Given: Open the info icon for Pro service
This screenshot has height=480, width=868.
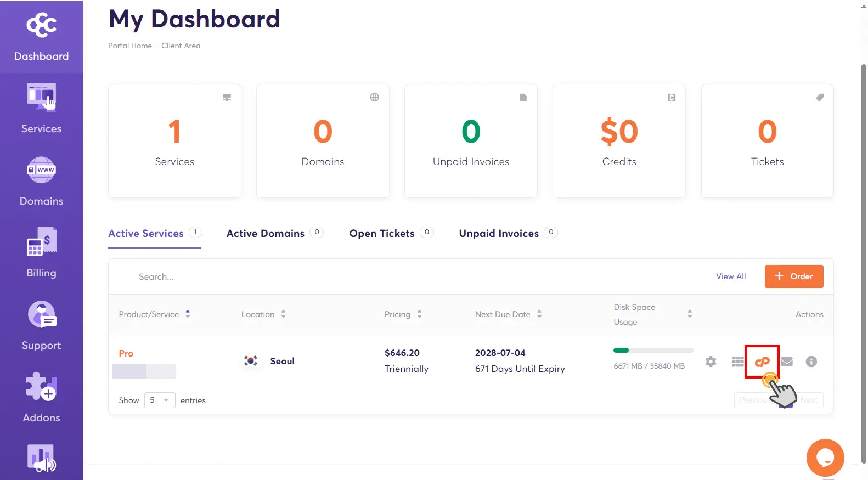Looking at the screenshot, I should (x=811, y=362).
